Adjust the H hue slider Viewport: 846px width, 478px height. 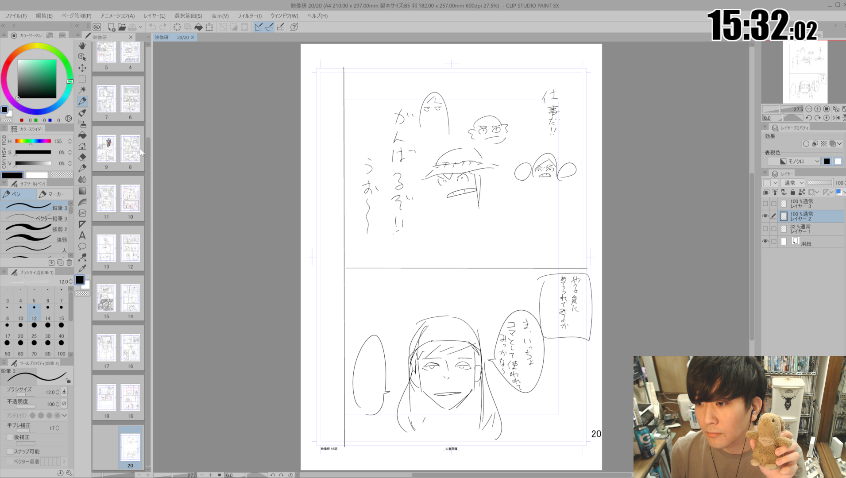[x=32, y=141]
